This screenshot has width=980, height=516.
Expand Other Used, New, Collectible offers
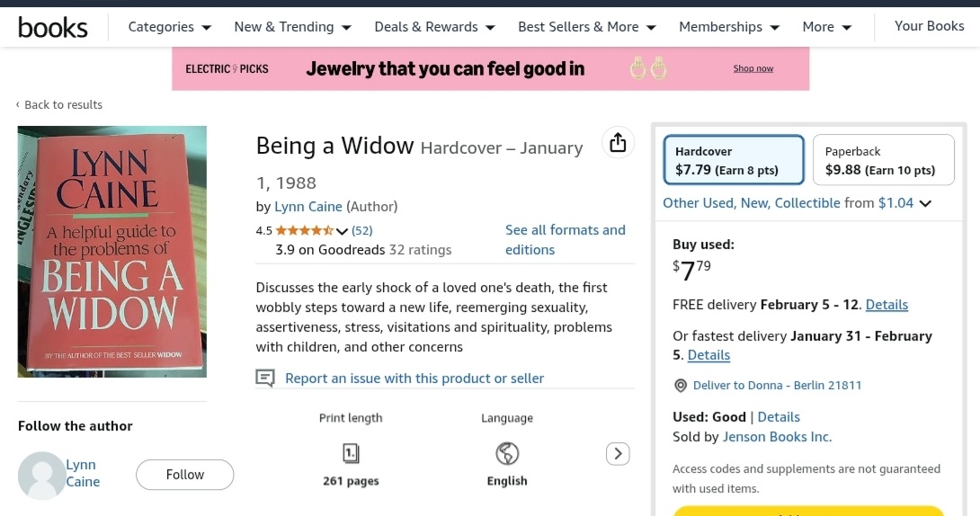coord(797,203)
